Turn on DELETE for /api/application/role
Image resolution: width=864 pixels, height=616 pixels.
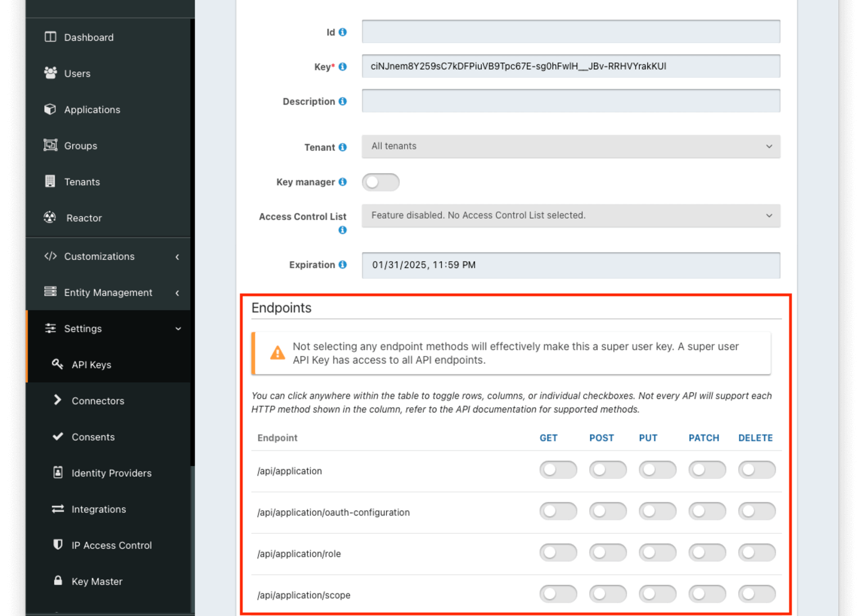point(757,552)
